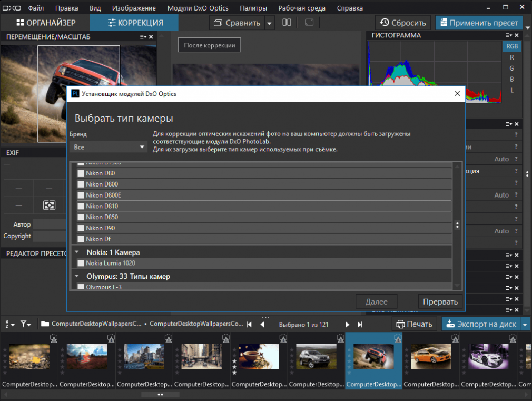Click the Печать print button

tap(414, 324)
